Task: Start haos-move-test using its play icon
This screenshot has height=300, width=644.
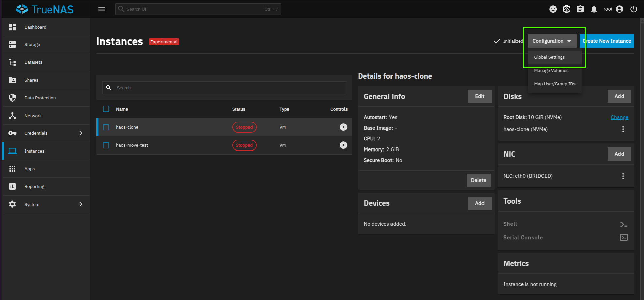Action: point(343,145)
